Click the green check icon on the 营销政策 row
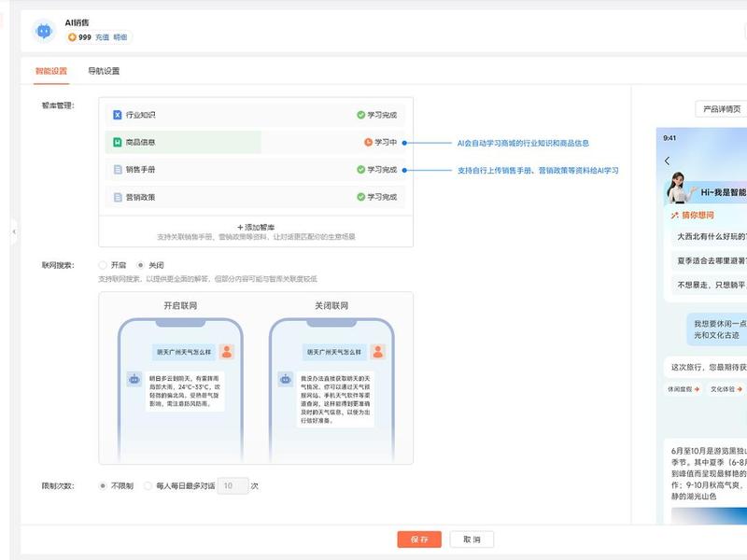This screenshot has width=747, height=560. [360, 197]
